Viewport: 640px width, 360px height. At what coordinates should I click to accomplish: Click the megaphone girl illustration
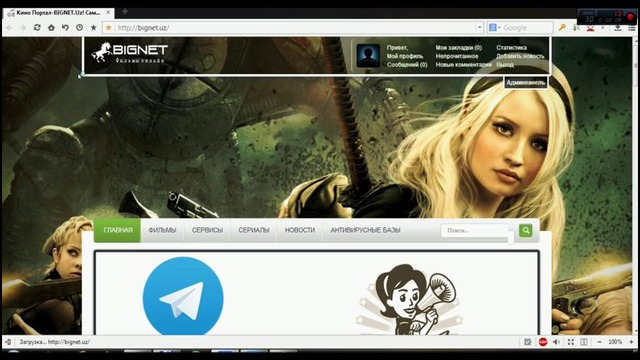[x=410, y=299]
